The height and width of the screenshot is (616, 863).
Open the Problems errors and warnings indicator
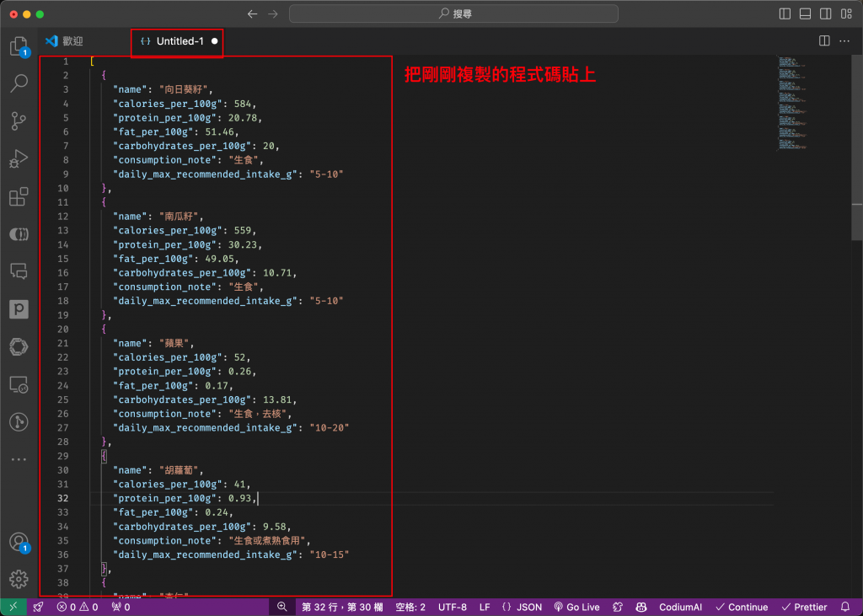click(77, 607)
